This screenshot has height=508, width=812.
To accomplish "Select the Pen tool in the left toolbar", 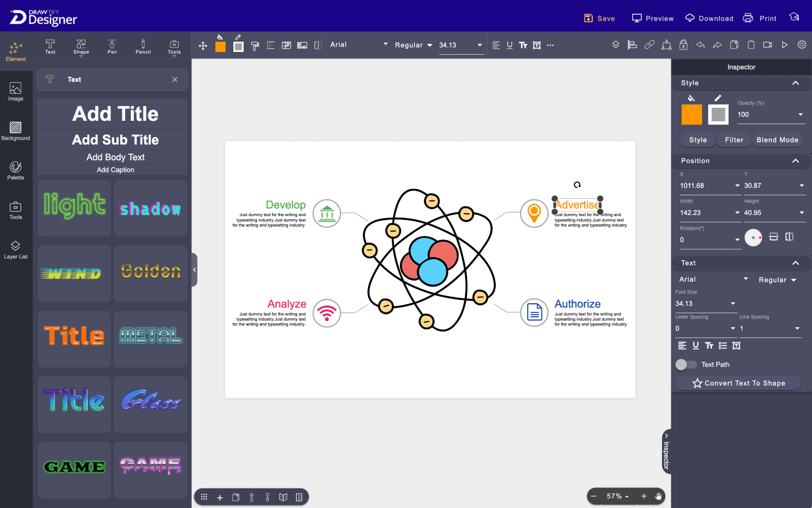I will click(112, 46).
